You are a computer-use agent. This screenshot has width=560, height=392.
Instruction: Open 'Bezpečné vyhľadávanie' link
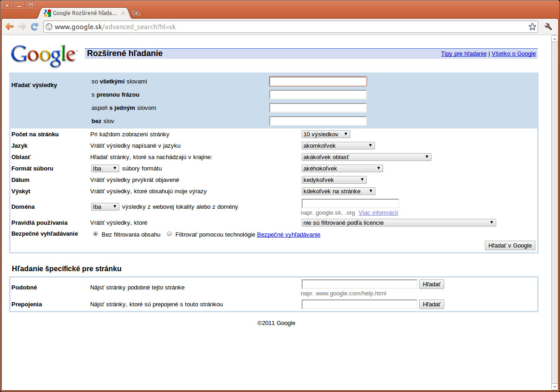tap(288, 234)
